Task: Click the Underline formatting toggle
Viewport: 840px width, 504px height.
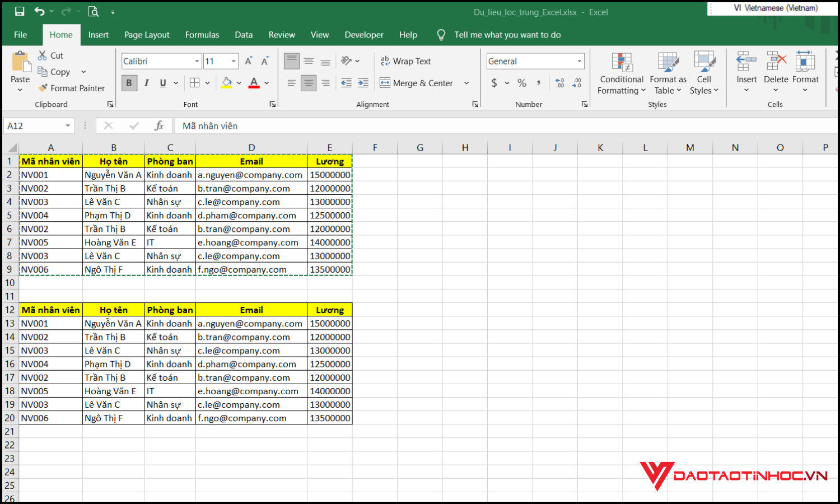Action: (x=162, y=82)
